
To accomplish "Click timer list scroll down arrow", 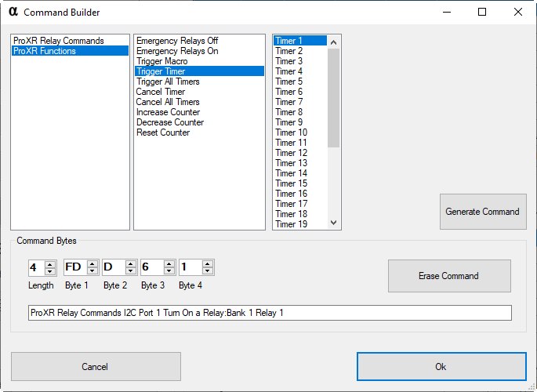I will coord(334,223).
